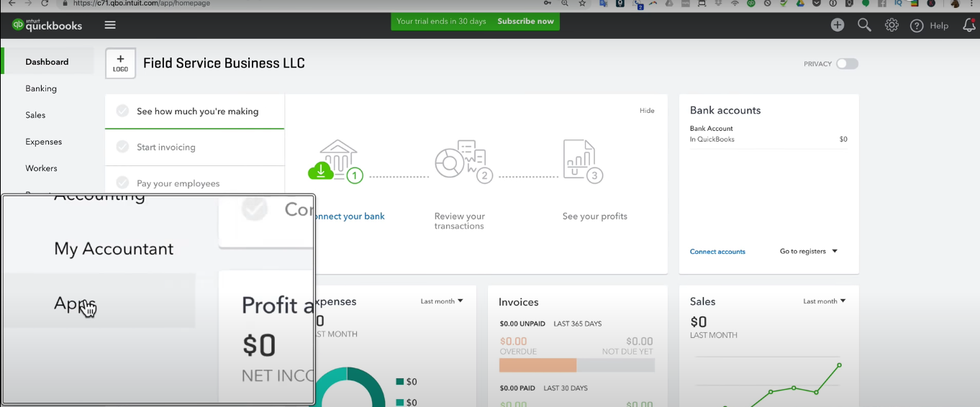The height and width of the screenshot is (407, 980).
Task: Click the saved password key icon
Action: tap(548, 4)
